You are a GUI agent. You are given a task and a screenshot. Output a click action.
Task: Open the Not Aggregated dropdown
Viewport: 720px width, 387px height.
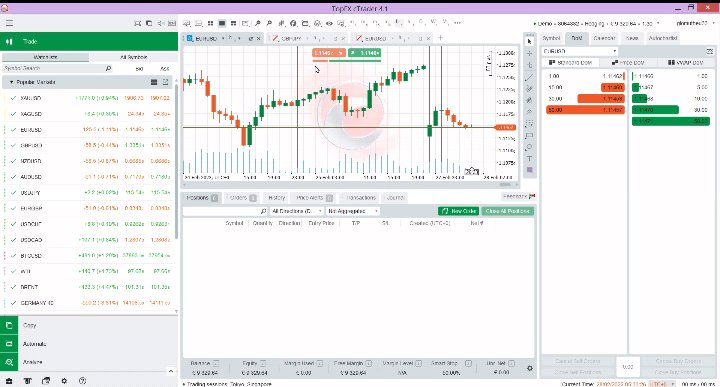click(353, 211)
